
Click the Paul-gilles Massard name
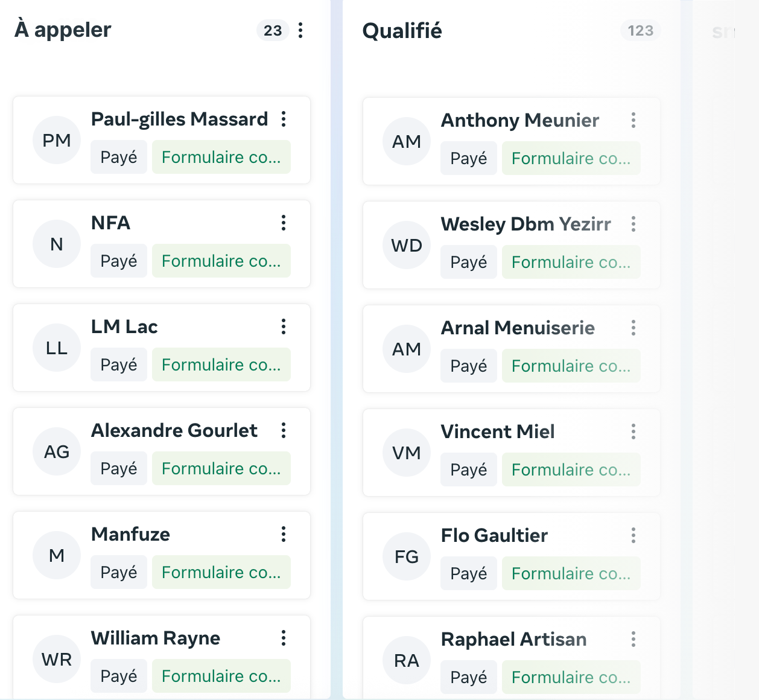pos(179,119)
